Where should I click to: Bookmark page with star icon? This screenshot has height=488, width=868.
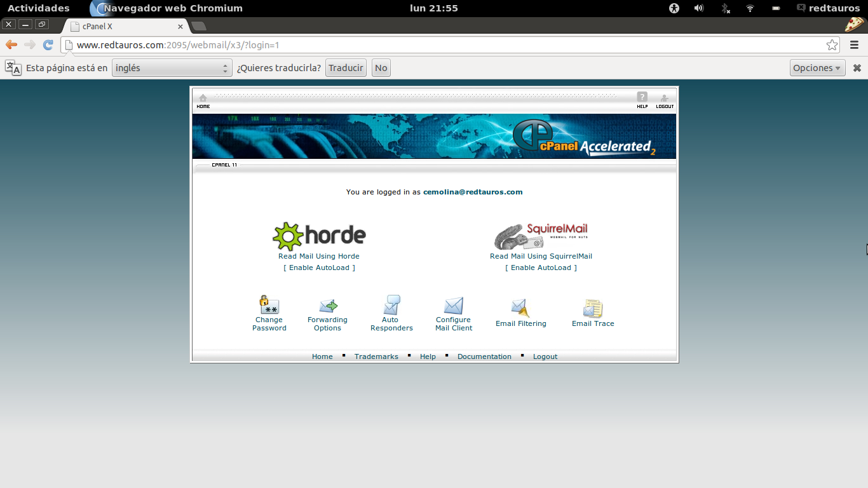coord(832,44)
